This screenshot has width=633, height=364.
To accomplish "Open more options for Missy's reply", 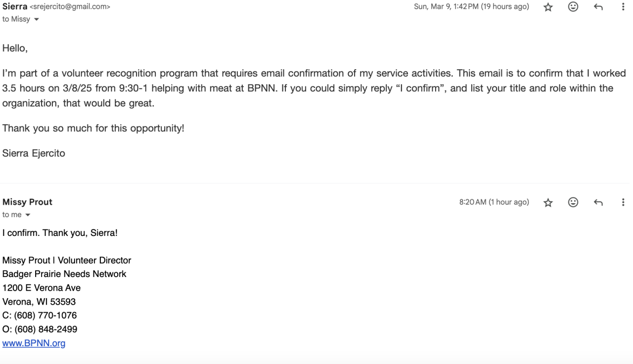I will pyautogui.click(x=623, y=202).
